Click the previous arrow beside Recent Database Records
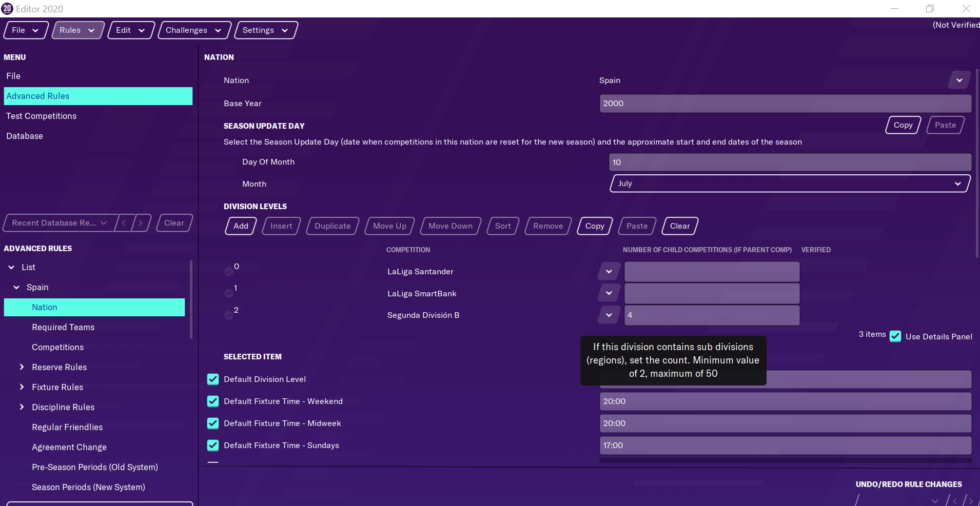This screenshot has height=506, width=980. (124, 223)
